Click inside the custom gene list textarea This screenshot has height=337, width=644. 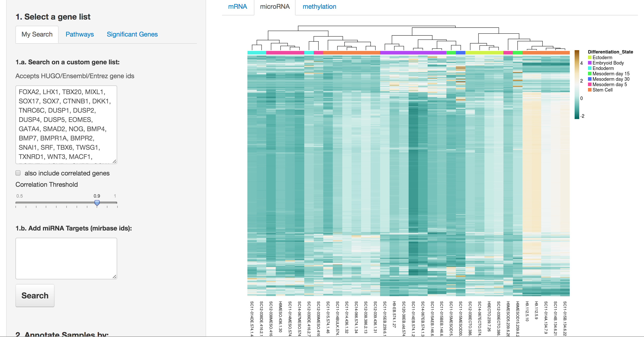pyautogui.click(x=66, y=125)
